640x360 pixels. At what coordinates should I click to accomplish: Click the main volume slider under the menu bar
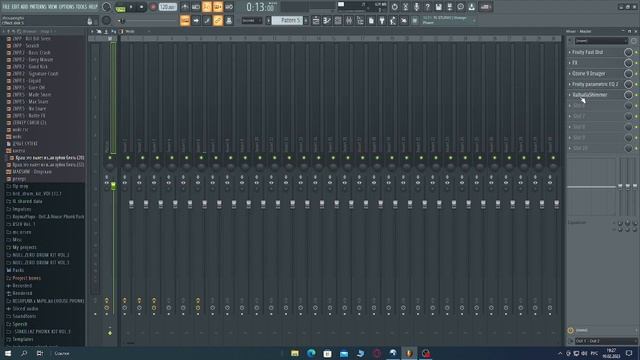point(148,20)
